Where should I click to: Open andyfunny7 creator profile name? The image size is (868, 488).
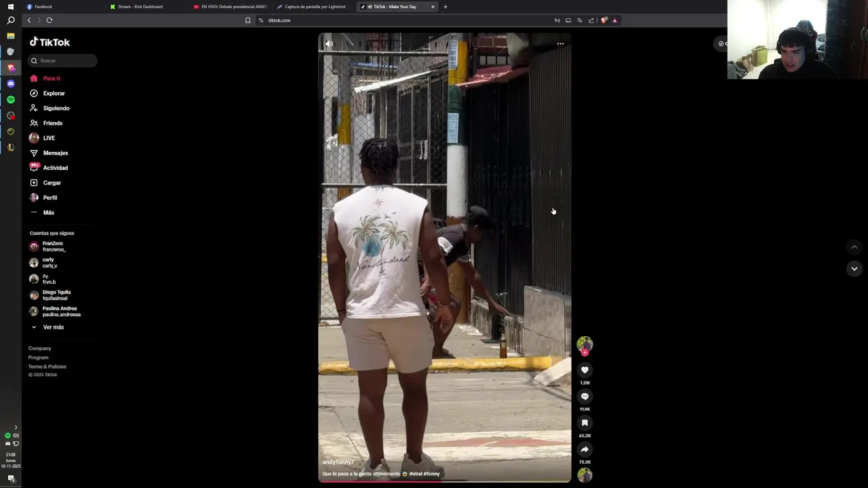pyautogui.click(x=338, y=462)
